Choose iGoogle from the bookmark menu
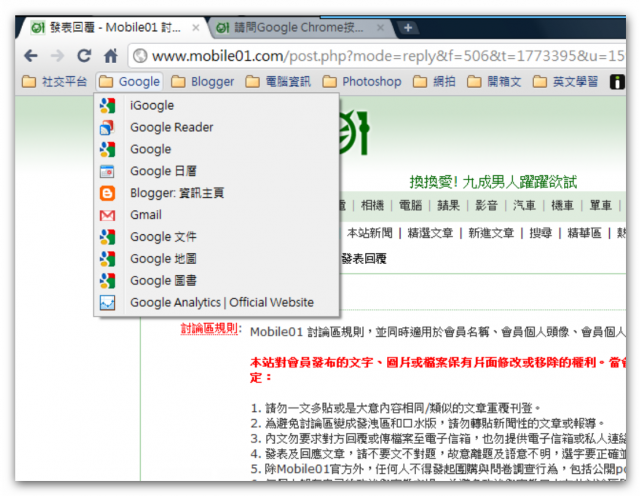This screenshot has height=496, width=640. (217, 105)
